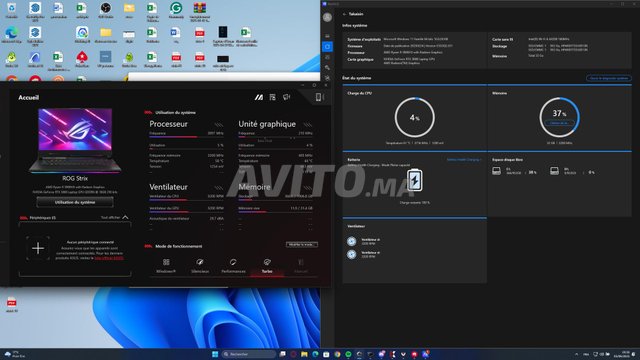Open the green G Grammarly desktop shortcut
Screen dimensions: 640x360
tap(176, 11)
